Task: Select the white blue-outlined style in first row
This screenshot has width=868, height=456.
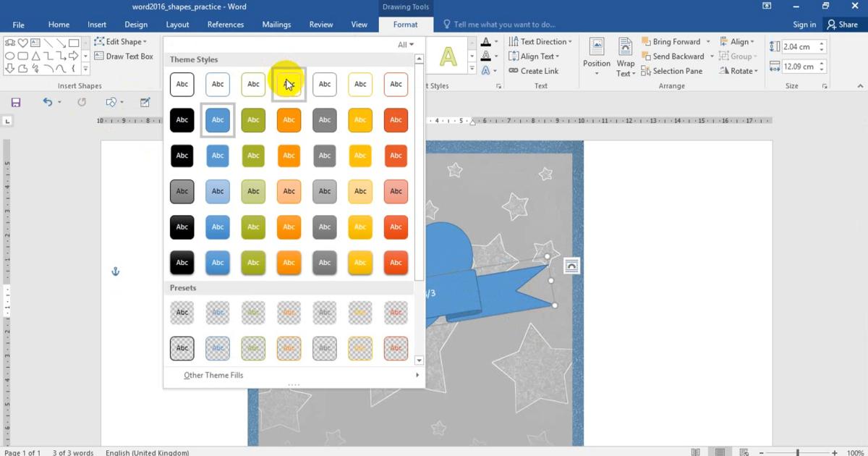Action: point(218,84)
